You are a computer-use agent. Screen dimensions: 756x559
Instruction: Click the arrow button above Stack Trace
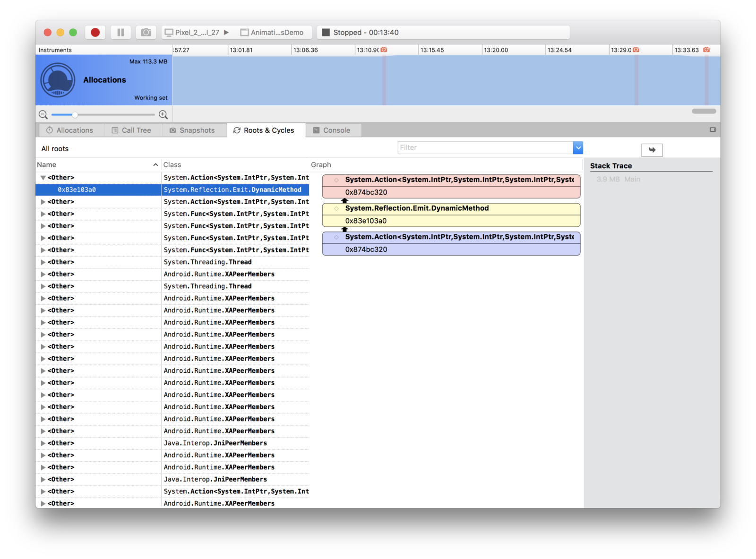coord(652,150)
